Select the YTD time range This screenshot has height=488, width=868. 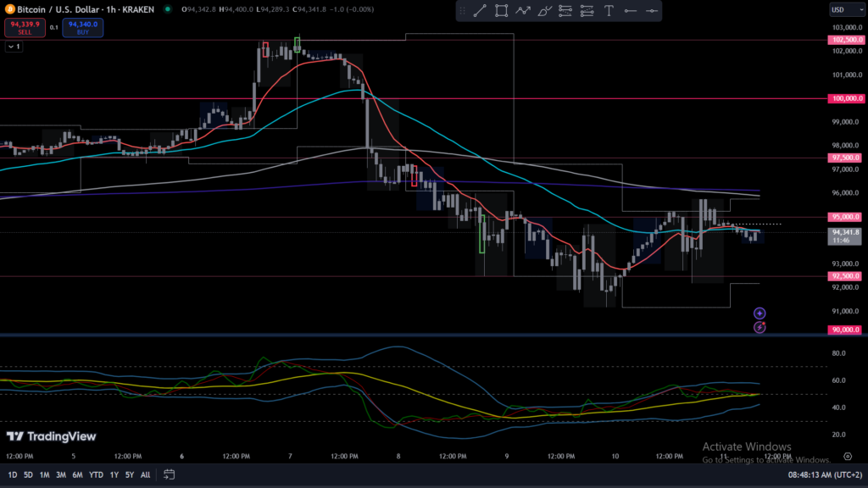tap(96, 474)
